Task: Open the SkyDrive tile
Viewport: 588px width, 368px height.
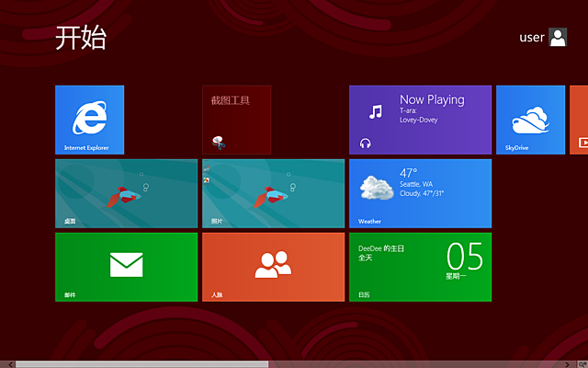Action: [530, 120]
